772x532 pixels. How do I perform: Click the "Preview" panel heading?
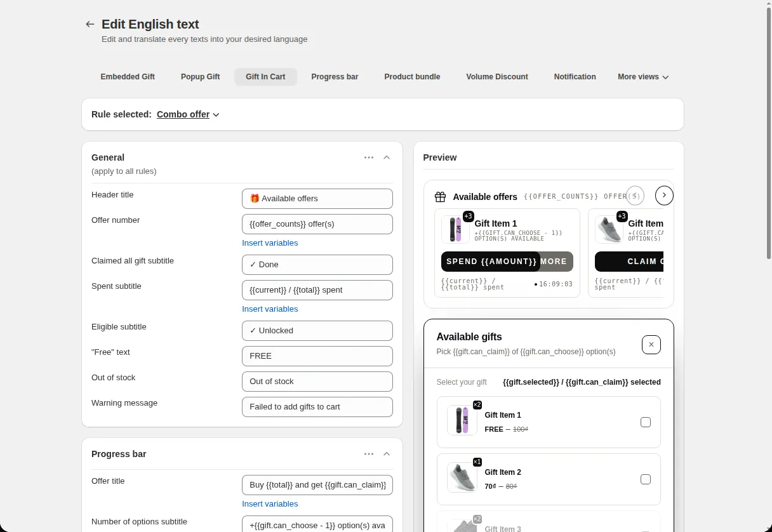[x=440, y=157]
